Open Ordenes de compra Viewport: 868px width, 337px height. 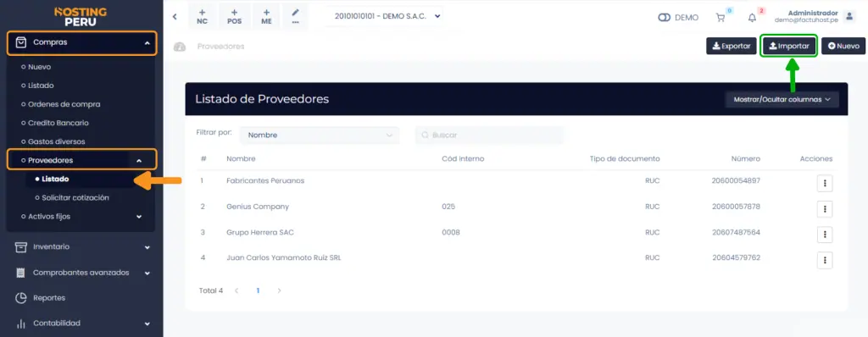coord(64,104)
